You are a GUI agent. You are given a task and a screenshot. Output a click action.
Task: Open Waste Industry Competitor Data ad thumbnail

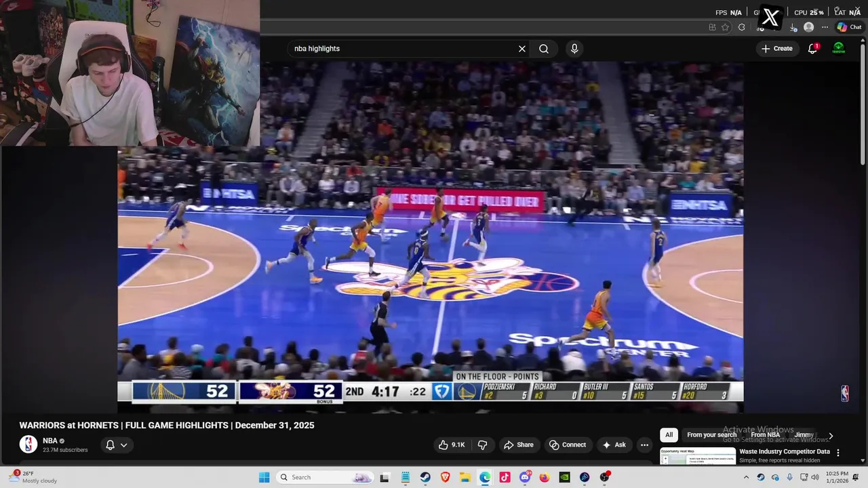[x=698, y=456]
